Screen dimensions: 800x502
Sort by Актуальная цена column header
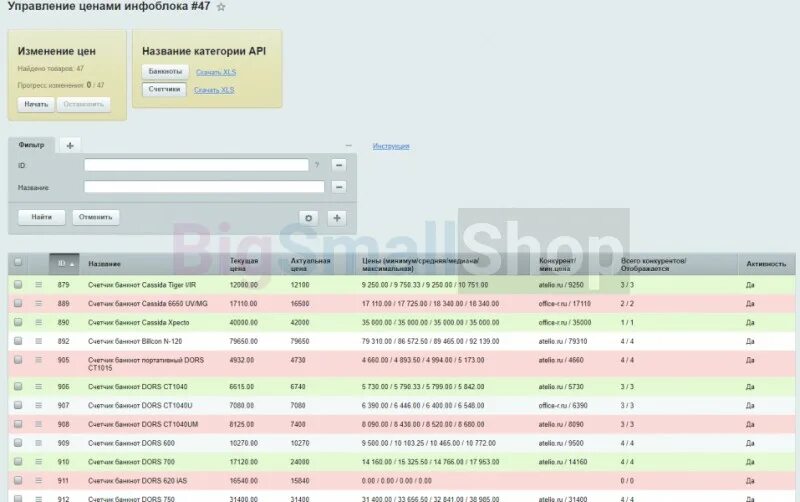(x=310, y=264)
